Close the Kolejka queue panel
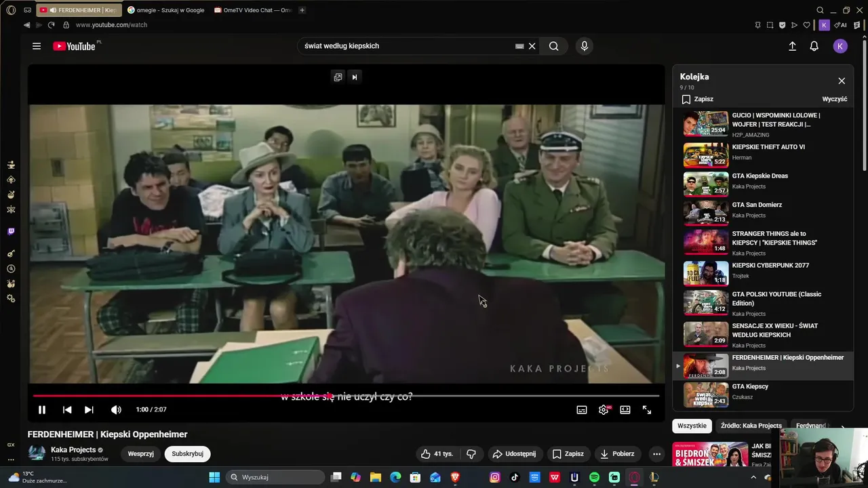The width and height of the screenshot is (868, 488). point(842,81)
